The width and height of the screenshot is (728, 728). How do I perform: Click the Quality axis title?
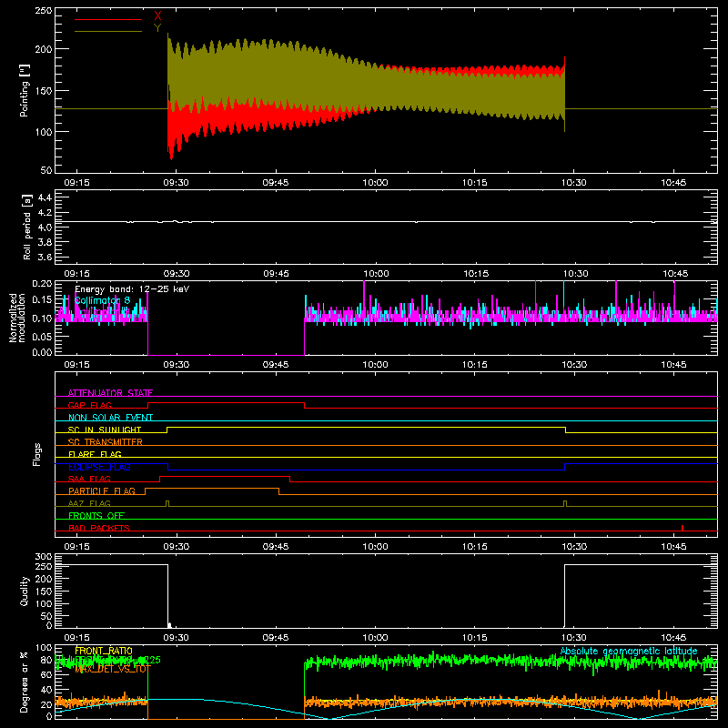coord(25,591)
